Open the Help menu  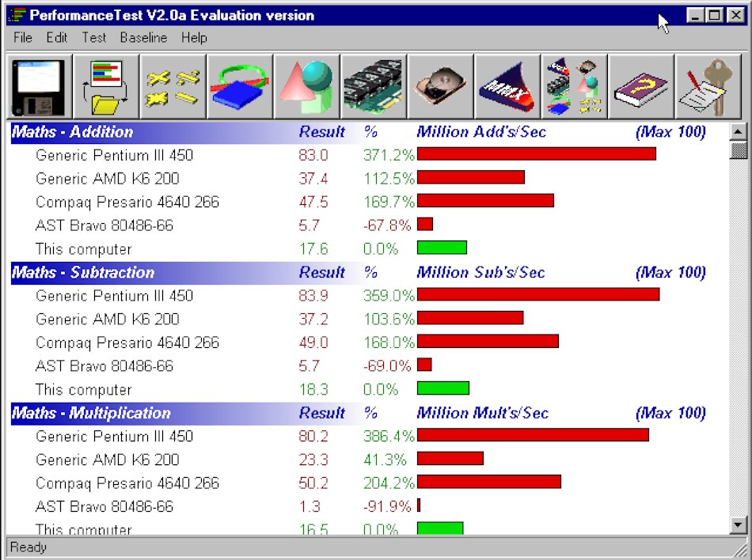coord(194,37)
